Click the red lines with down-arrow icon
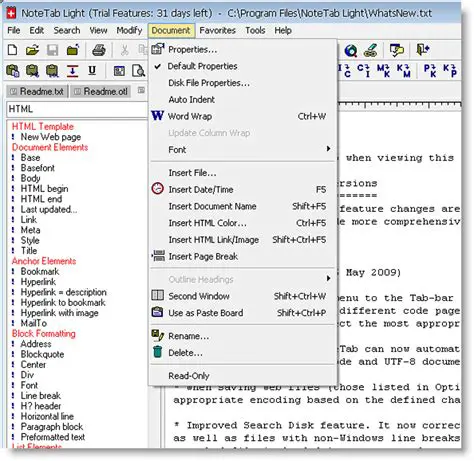The width and height of the screenshot is (474, 461). click(72, 71)
